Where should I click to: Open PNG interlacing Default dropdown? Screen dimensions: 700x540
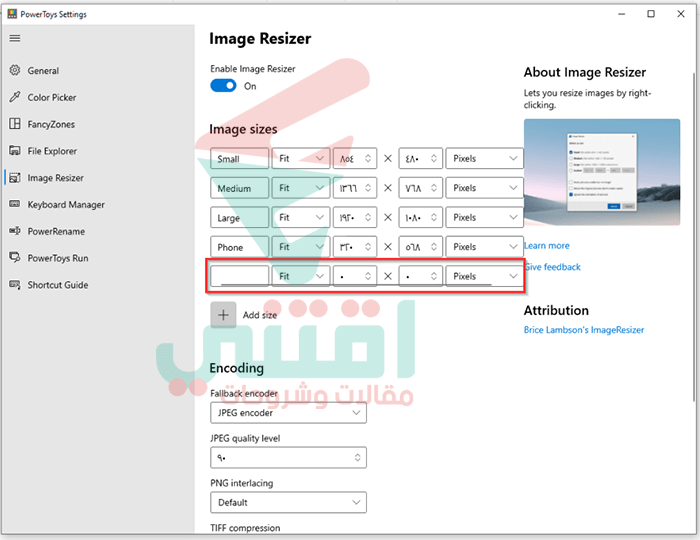[288, 503]
